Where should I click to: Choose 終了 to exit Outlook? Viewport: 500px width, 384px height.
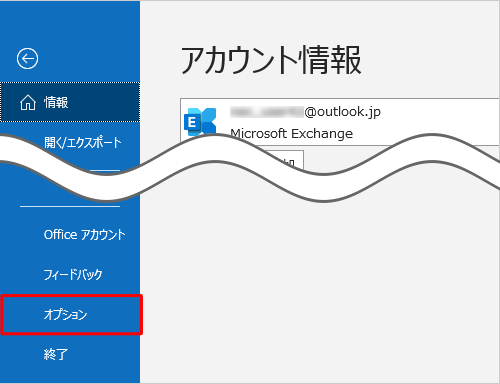(x=56, y=354)
